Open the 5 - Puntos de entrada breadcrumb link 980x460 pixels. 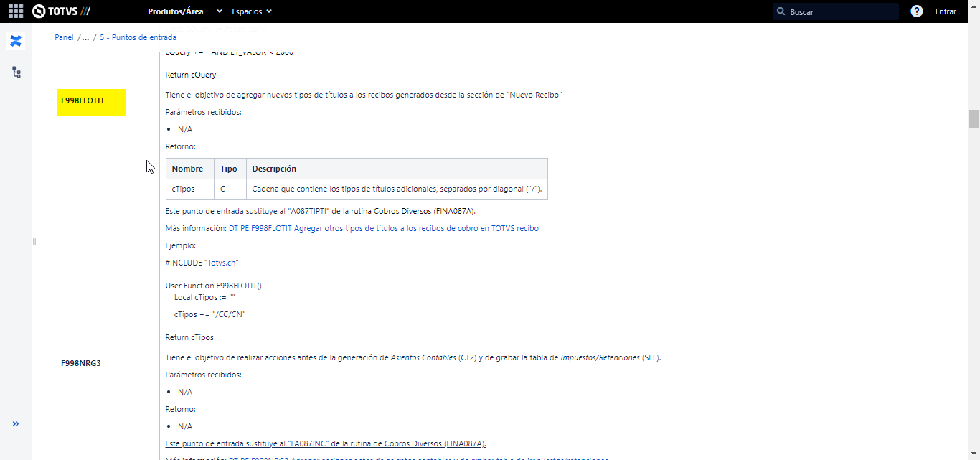click(x=138, y=37)
